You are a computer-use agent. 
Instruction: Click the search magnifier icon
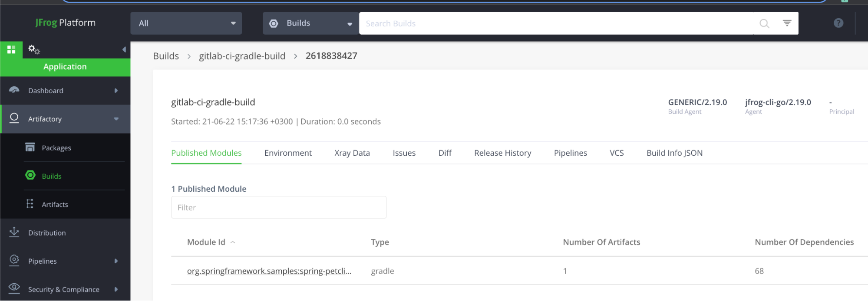click(x=764, y=23)
